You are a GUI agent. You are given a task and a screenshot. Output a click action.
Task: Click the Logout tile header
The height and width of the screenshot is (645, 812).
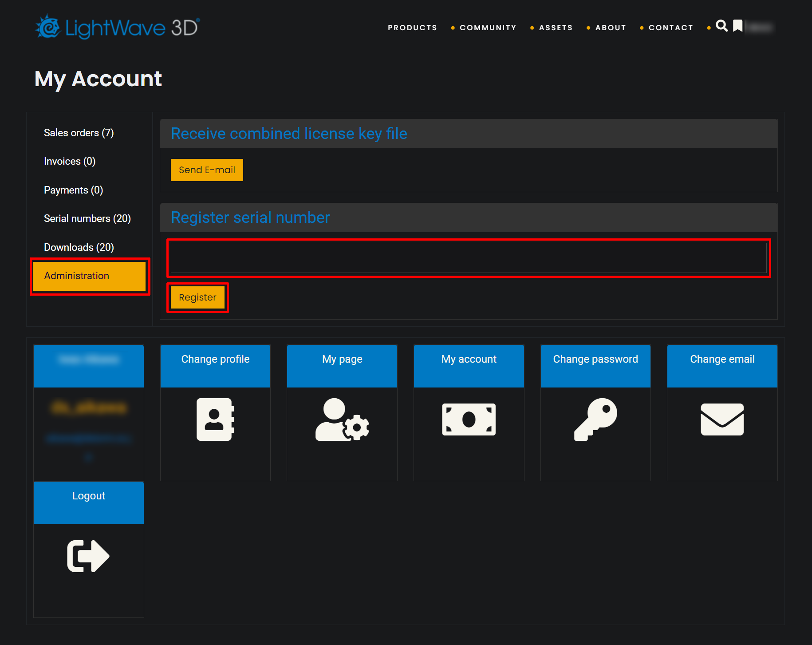click(x=89, y=503)
